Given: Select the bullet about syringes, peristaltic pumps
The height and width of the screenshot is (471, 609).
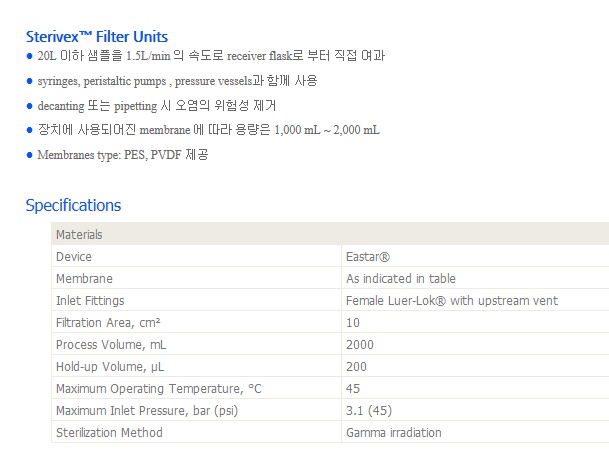Looking at the screenshot, I should point(177,81).
